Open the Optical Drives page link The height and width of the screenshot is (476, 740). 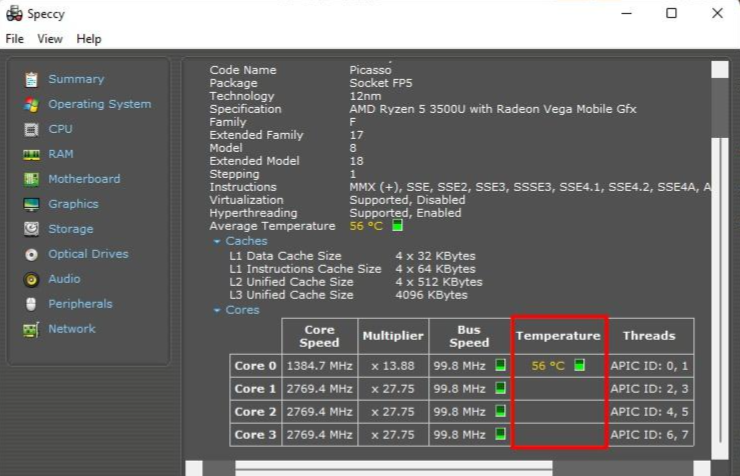(x=88, y=254)
